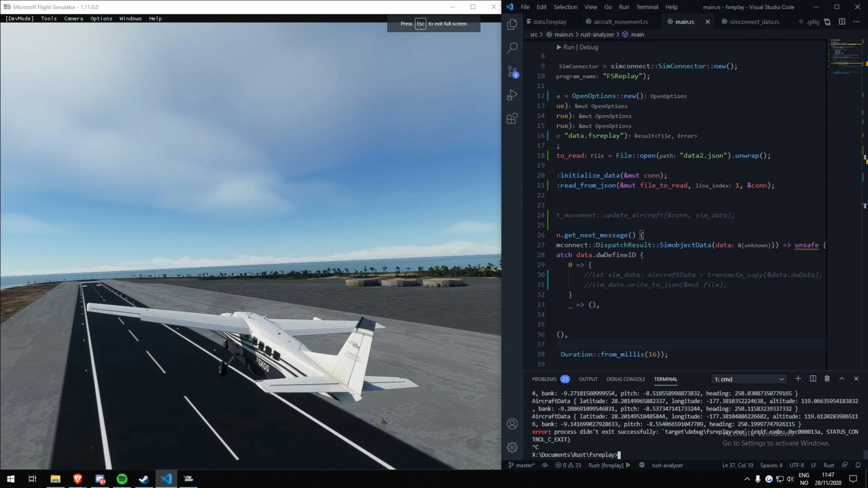Click the master branch status button
The image size is (868, 488).
click(521, 465)
